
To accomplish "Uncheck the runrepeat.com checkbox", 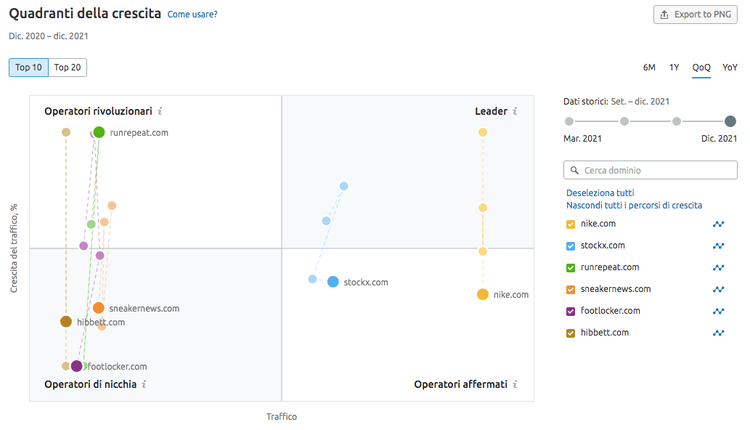I will (x=570, y=268).
